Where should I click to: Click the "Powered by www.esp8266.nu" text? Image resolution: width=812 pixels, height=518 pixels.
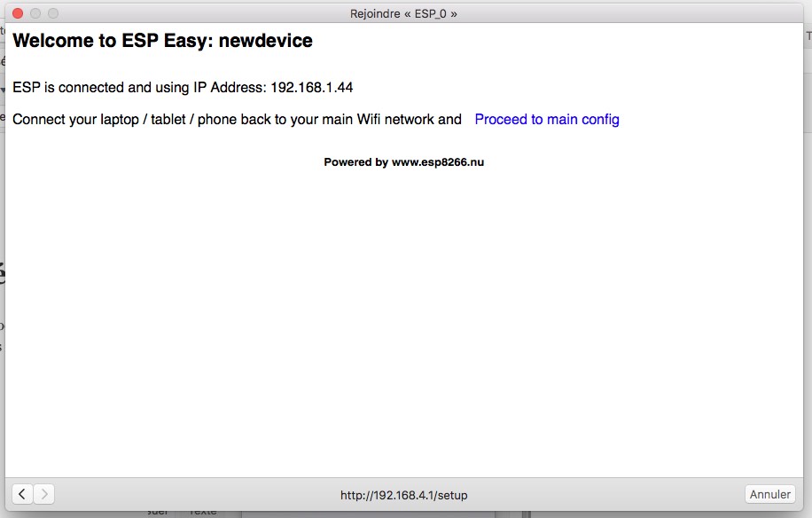coord(405,162)
